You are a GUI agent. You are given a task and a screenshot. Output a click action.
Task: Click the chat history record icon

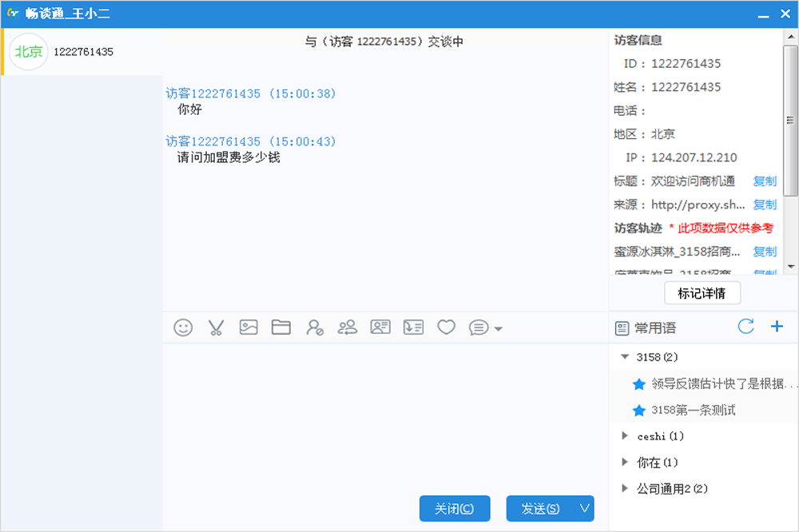(413, 327)
